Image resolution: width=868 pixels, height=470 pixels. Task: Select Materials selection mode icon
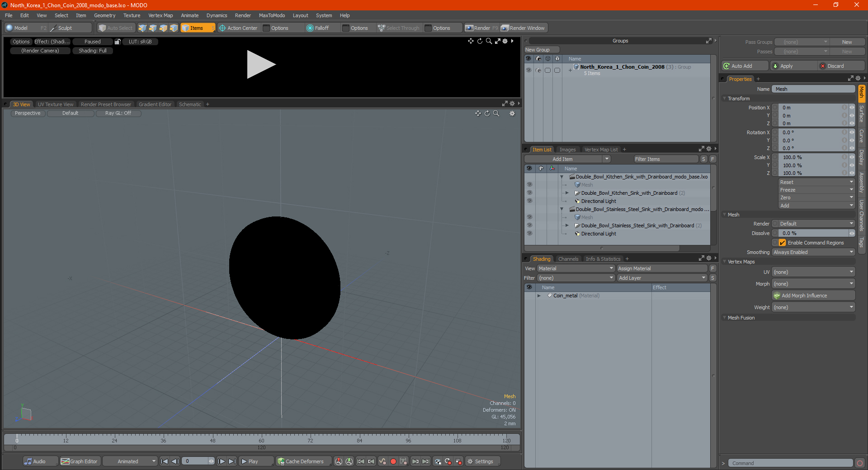click(x=174, y=28)
